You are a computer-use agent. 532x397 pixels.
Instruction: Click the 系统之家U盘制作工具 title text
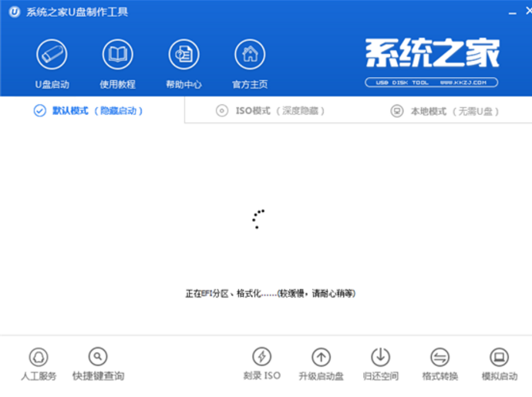point(77,12)
